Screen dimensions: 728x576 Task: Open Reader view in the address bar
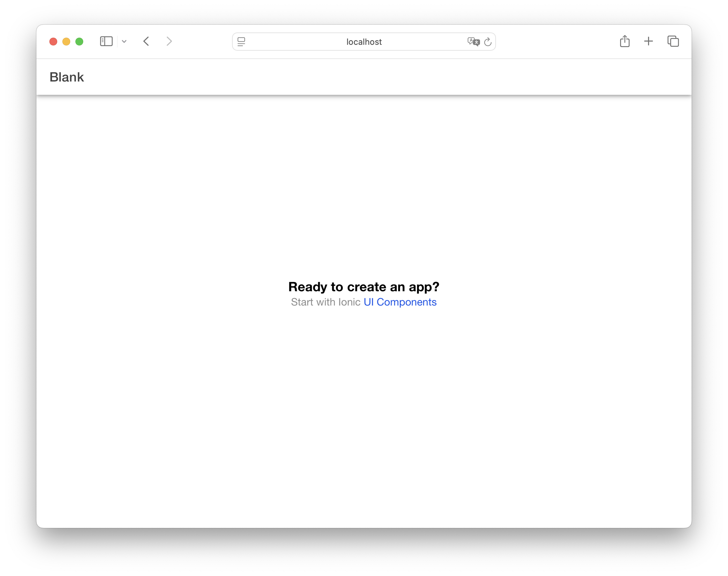(x=241, y=42)
